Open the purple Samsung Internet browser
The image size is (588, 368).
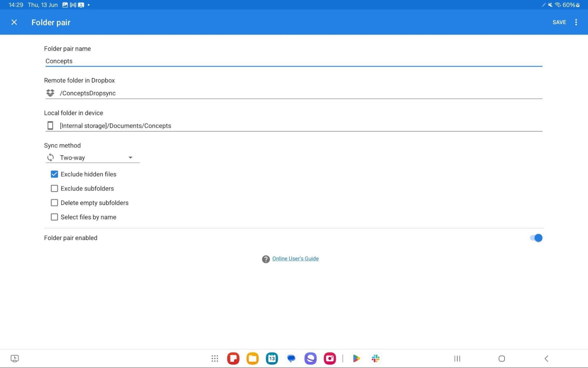(x=311, y=358)
